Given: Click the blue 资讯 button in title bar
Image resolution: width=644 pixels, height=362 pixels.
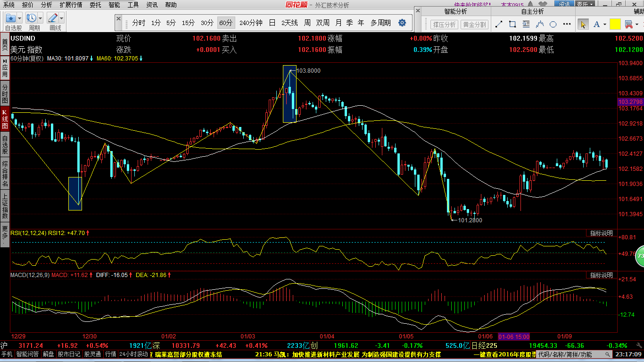Looking at the screenshot, I should point(564,4).
